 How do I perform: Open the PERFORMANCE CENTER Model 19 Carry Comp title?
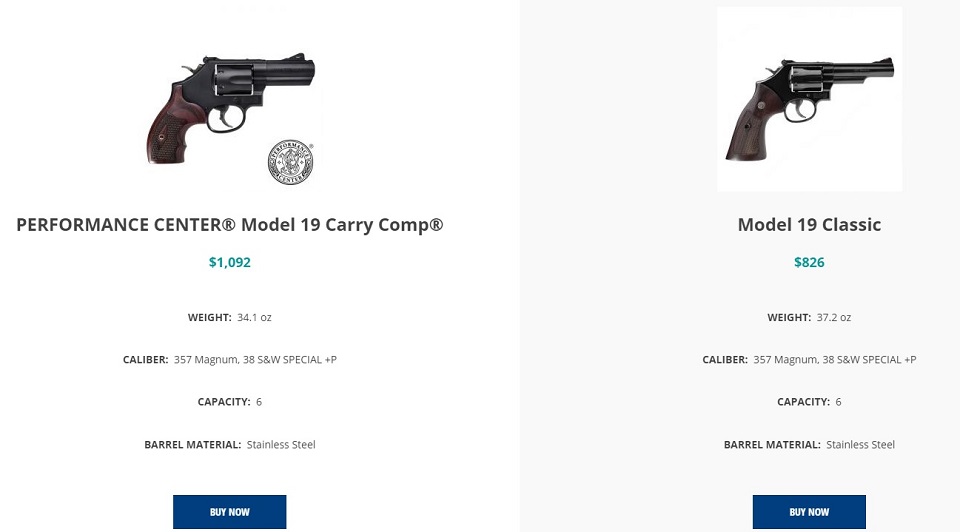pos(230,225)
